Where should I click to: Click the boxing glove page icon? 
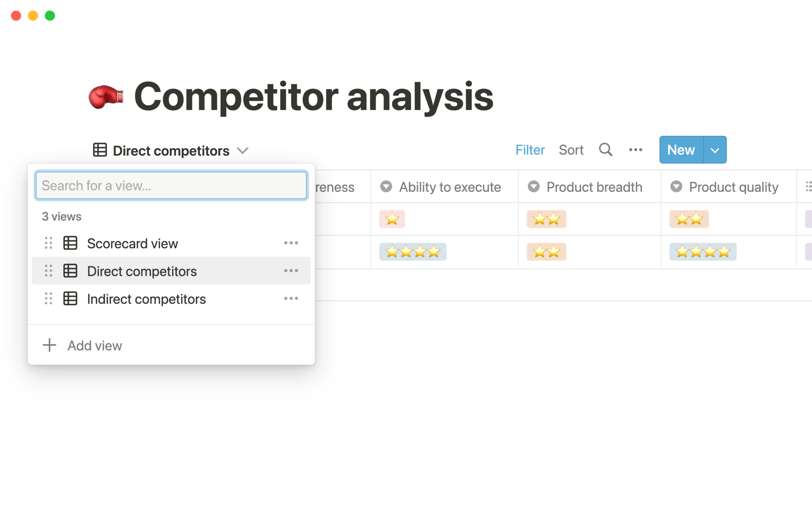click(106, 97)
